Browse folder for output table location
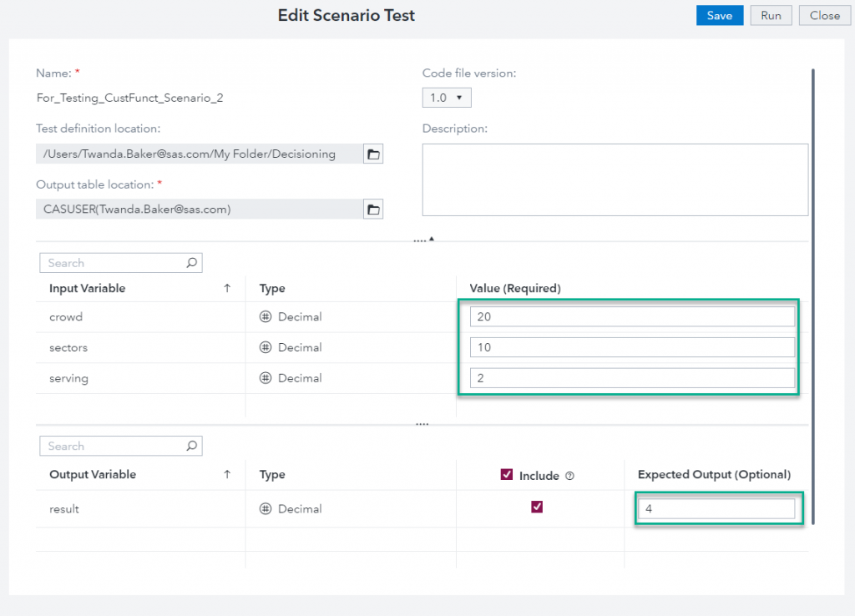The image size is (855, 616). point(373,210)
